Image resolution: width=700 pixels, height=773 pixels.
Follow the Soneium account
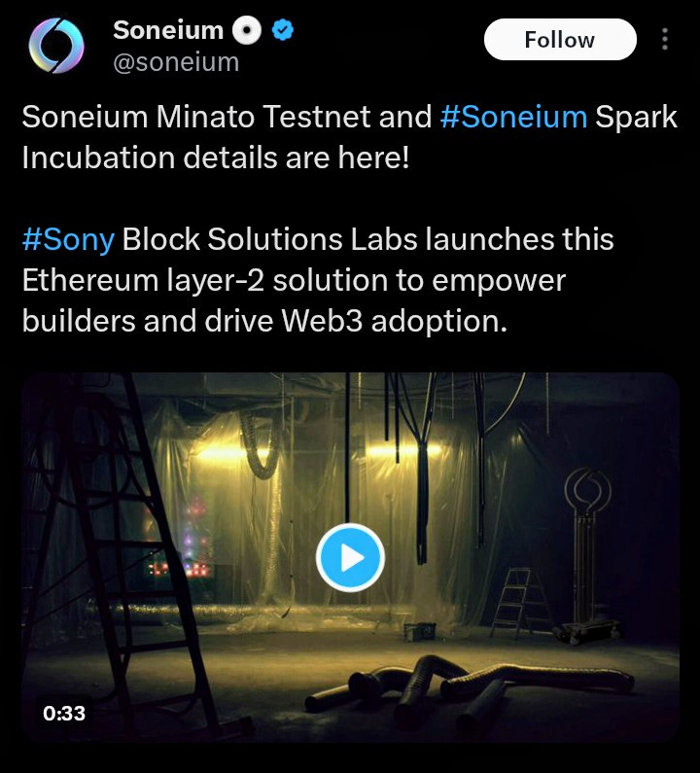pyautogui.click(x=560, y=40)
